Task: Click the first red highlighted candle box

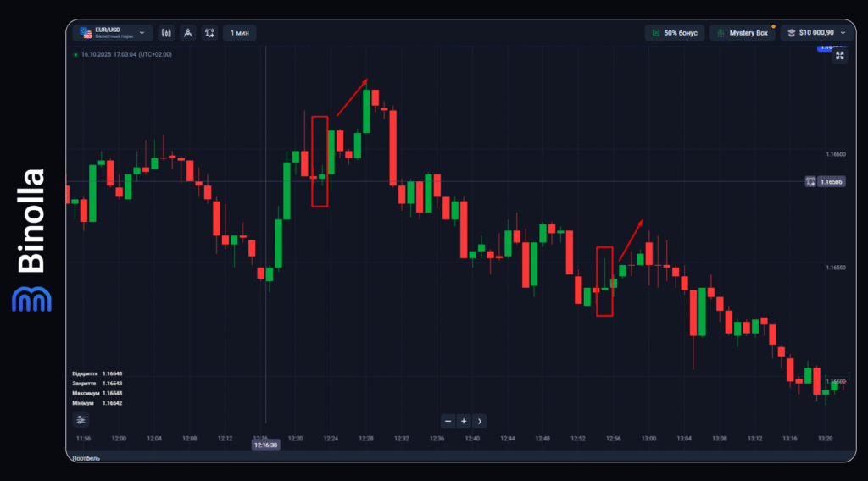Action: [x=320, y=161]
